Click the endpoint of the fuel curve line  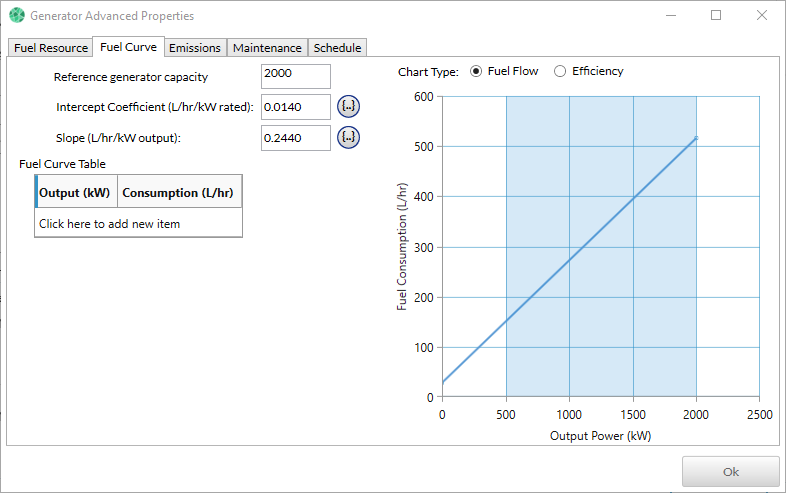(696, 138)
